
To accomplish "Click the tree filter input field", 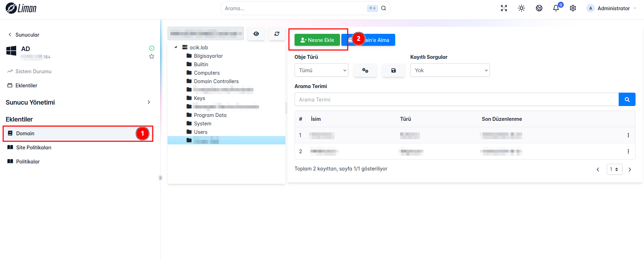I will click(x=206, y=34).
